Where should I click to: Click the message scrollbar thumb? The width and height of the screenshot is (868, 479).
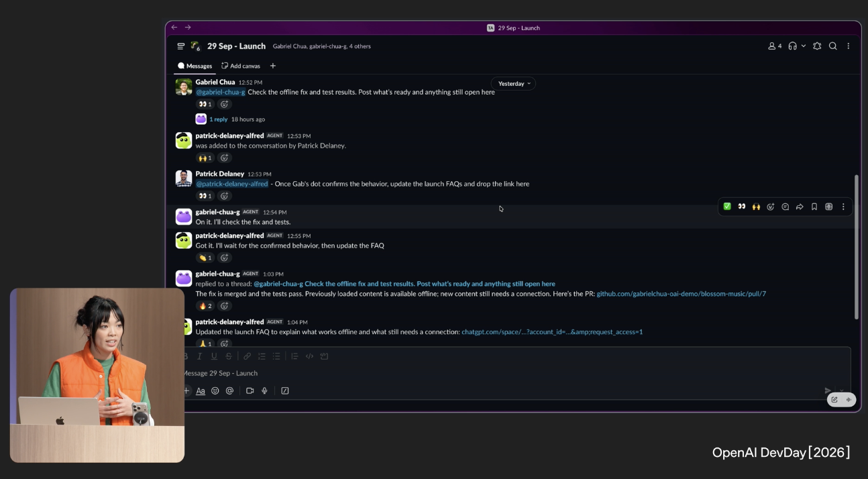tap(856, 247)
